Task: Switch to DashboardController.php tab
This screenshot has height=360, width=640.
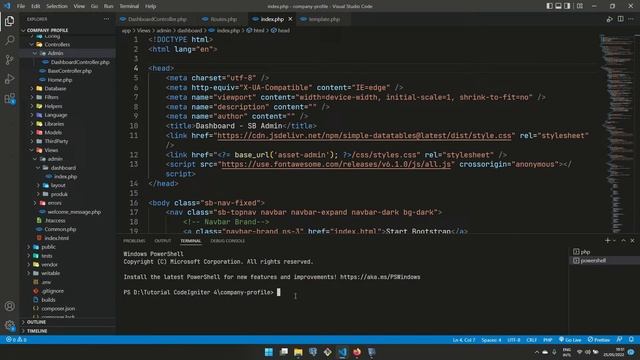Action: [x=157, y=19]
